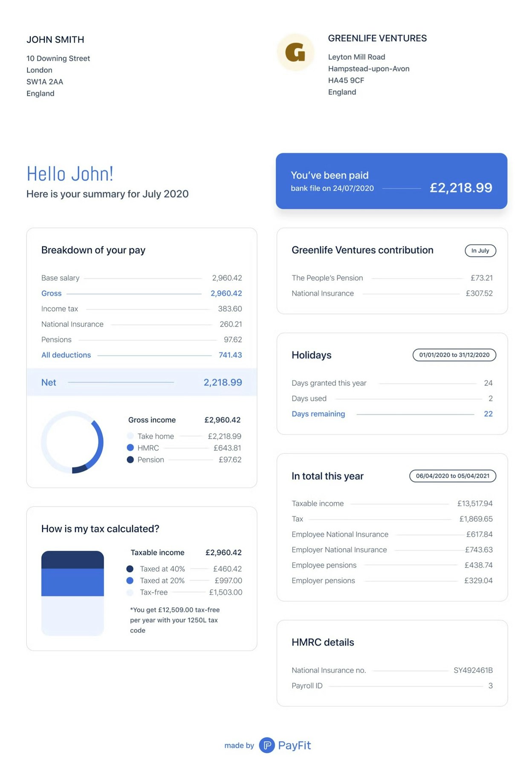Click the 'Breakdown of your pay' heading

click(x=93, y=250)
